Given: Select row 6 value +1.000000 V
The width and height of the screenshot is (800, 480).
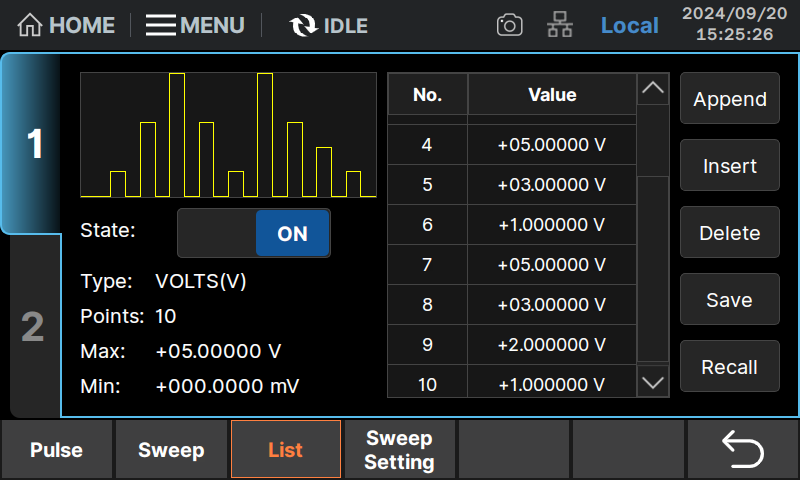Looking at the screenshot, I should tap(552, 225).
